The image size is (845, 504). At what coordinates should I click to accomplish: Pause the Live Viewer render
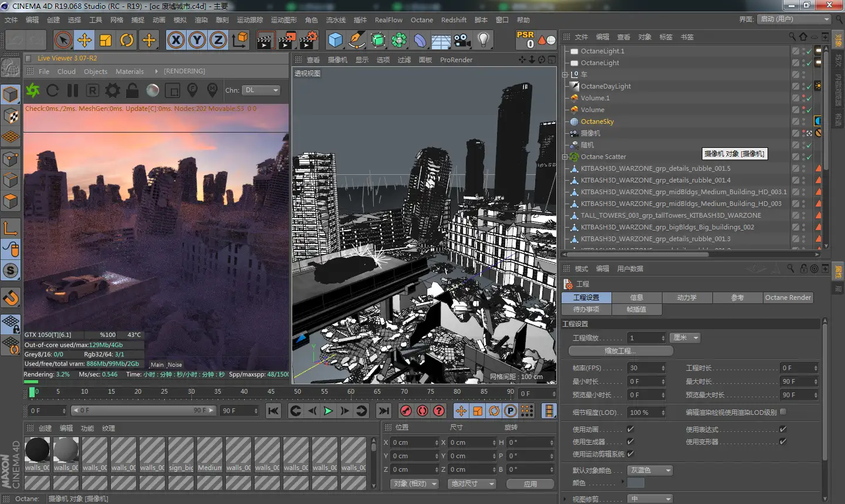[x=73, y=90]
